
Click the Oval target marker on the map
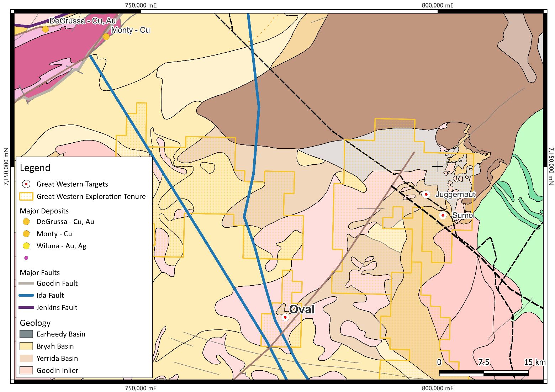click(285, 317)
